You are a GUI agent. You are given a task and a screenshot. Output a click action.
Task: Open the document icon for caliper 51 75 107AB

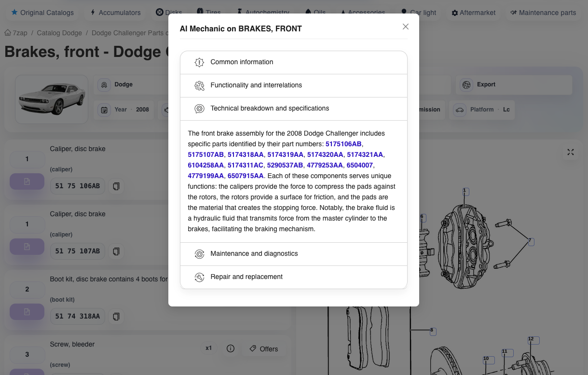click(x=27, y=246)
